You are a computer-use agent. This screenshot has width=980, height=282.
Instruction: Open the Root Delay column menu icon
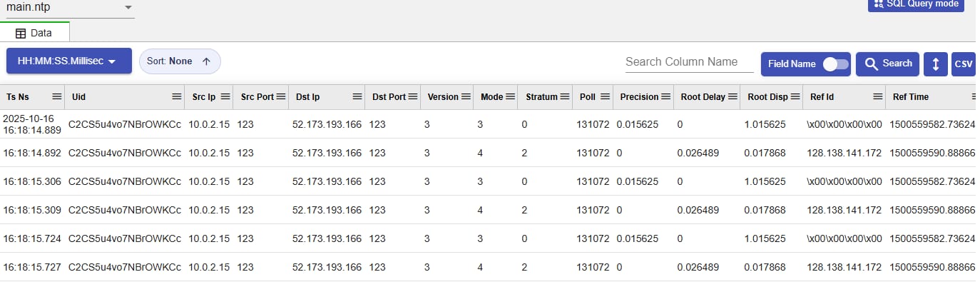[x=733, y=96]
